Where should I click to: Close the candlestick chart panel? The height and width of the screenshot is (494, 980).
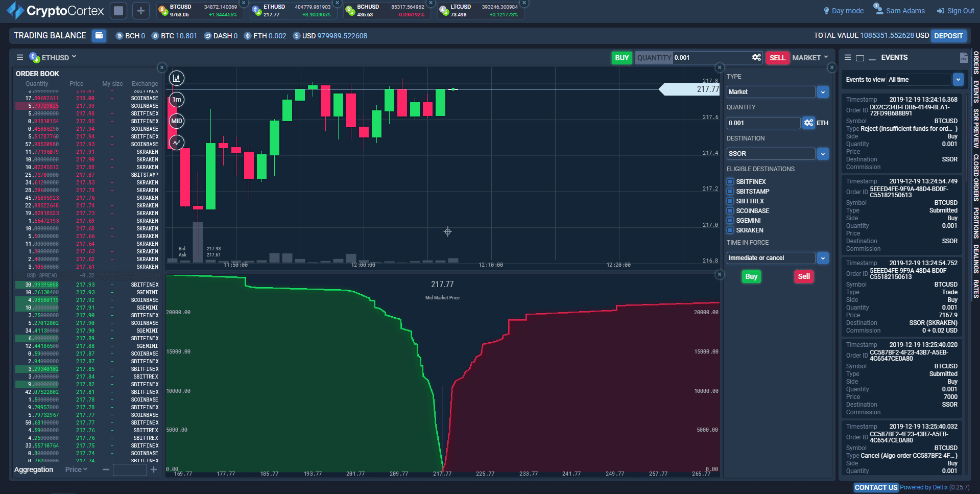[720, 67]
